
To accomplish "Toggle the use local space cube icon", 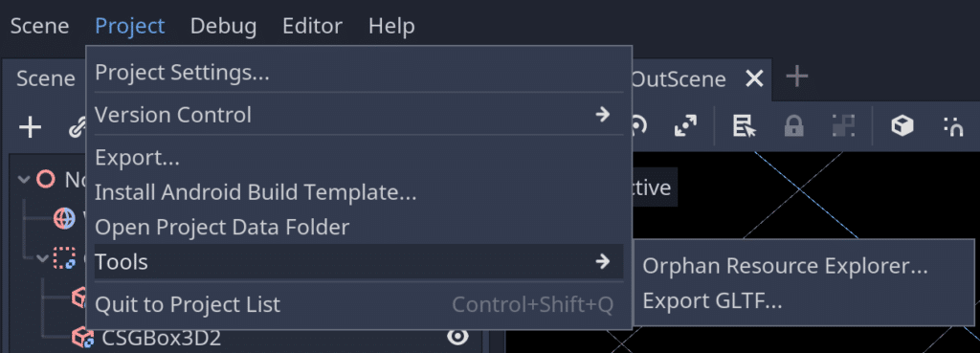I will [902, 127].
